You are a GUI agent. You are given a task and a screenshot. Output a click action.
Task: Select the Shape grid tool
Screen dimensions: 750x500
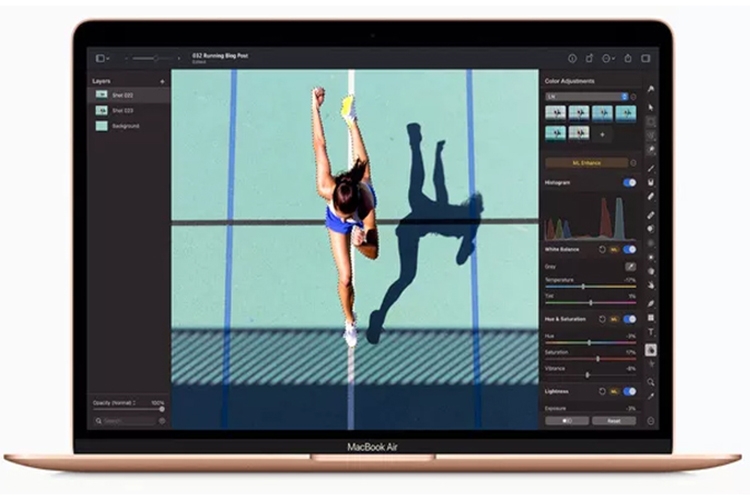651,317
